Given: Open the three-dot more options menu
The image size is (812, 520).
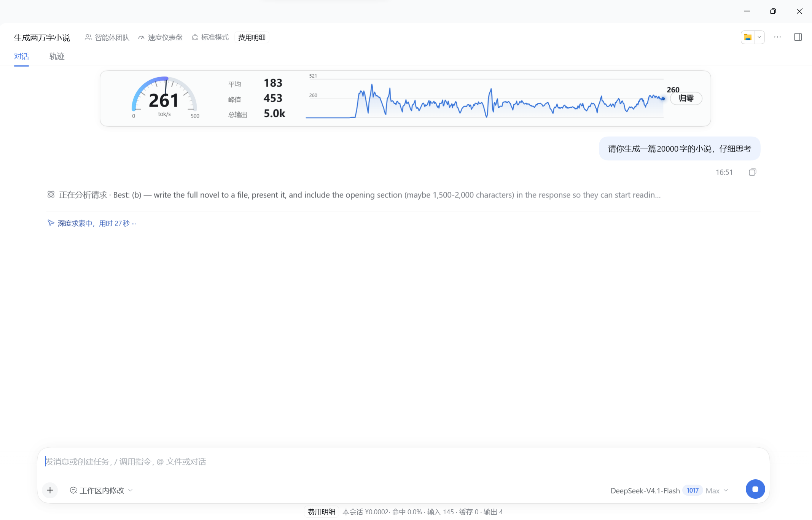Looking at the screenshot, I should tap(777, 37).
